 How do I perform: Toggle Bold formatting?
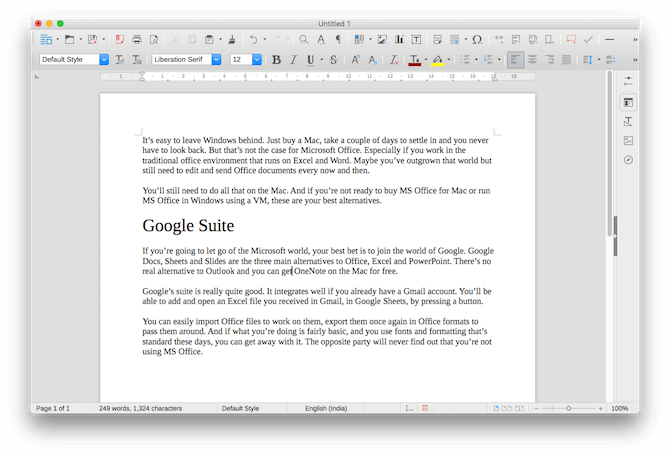276,60
